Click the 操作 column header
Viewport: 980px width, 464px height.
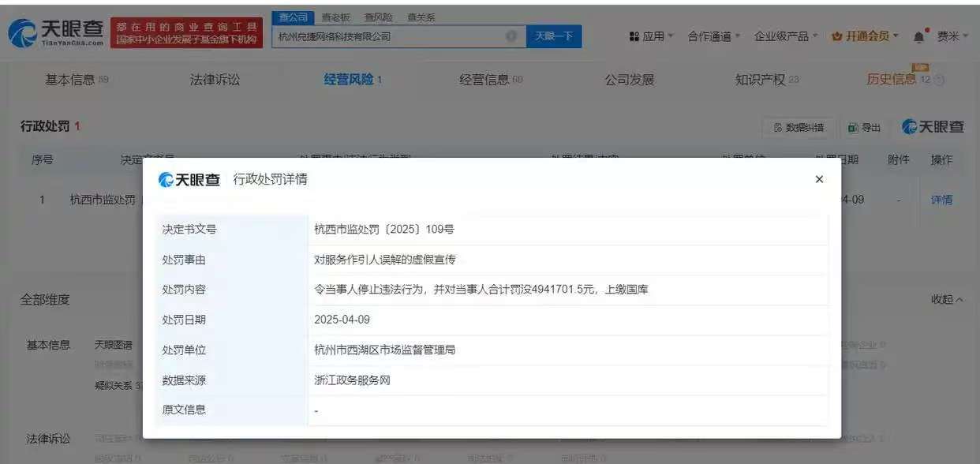pyautogui.click(x=941, y=159)
